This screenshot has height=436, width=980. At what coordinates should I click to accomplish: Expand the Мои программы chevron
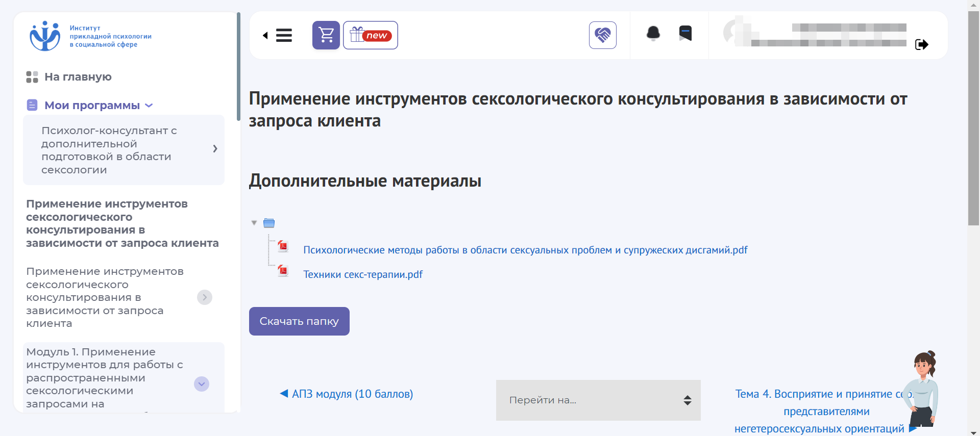149,106
